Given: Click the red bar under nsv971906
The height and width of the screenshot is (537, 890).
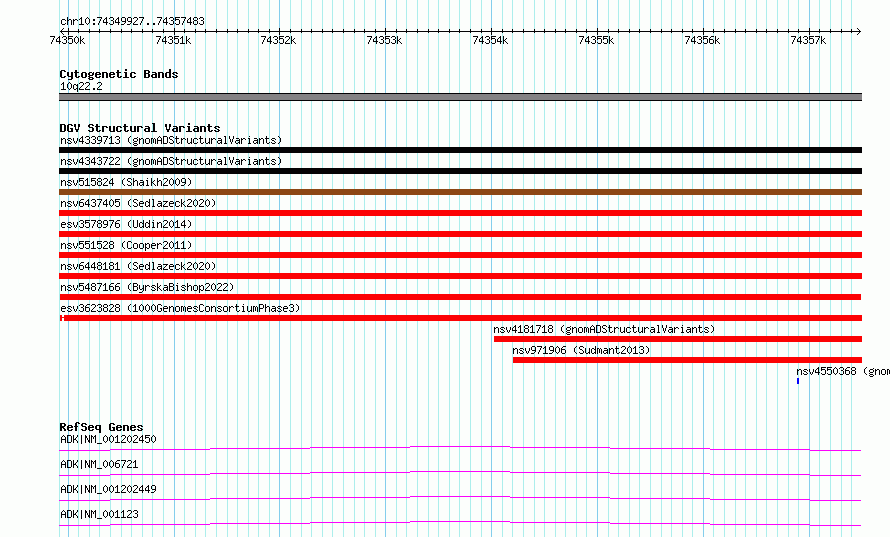Looking at the screenshot, I should (x=687, y=360).
